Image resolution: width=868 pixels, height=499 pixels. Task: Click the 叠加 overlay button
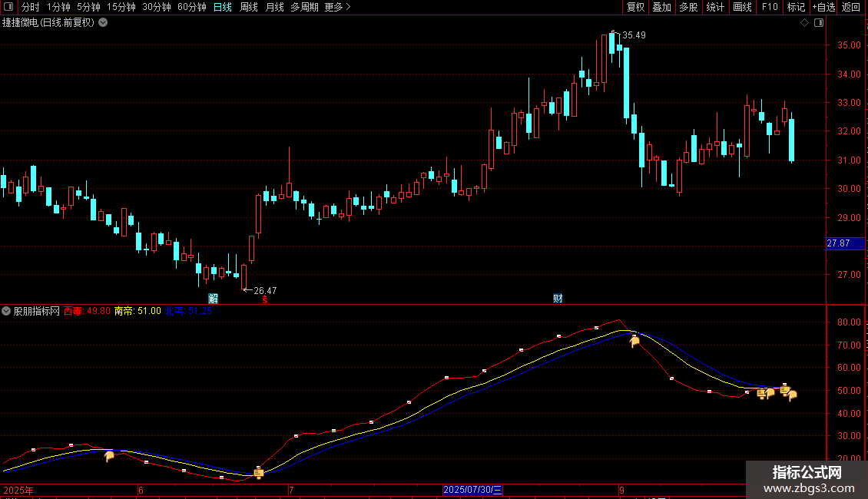click(x=661, y=7)
